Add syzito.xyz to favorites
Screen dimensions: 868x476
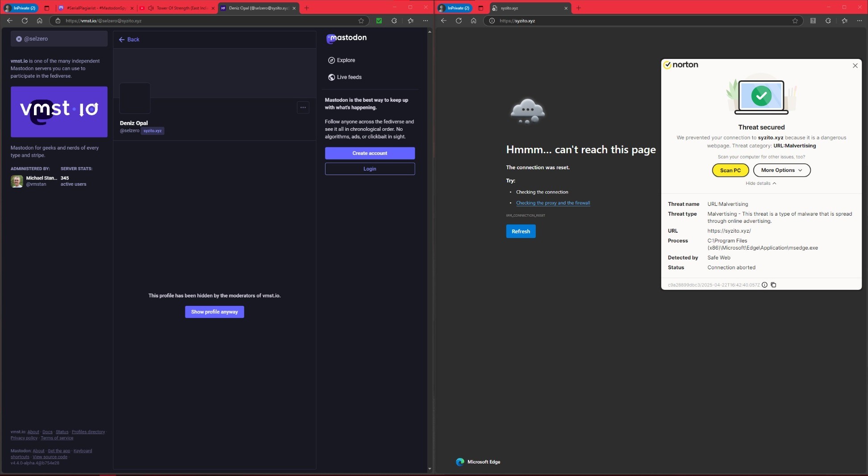click(x=795, y=21)
